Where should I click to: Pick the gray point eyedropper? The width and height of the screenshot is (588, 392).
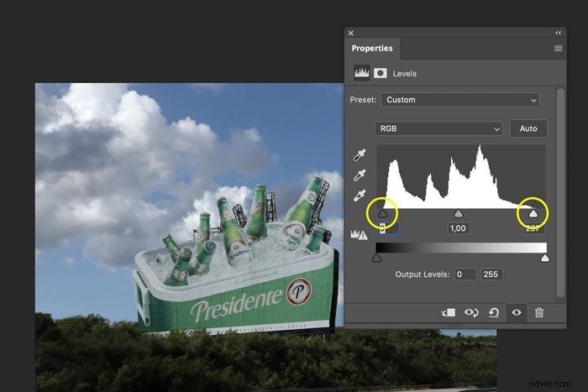pyautogui.click(x=360, y=175)
